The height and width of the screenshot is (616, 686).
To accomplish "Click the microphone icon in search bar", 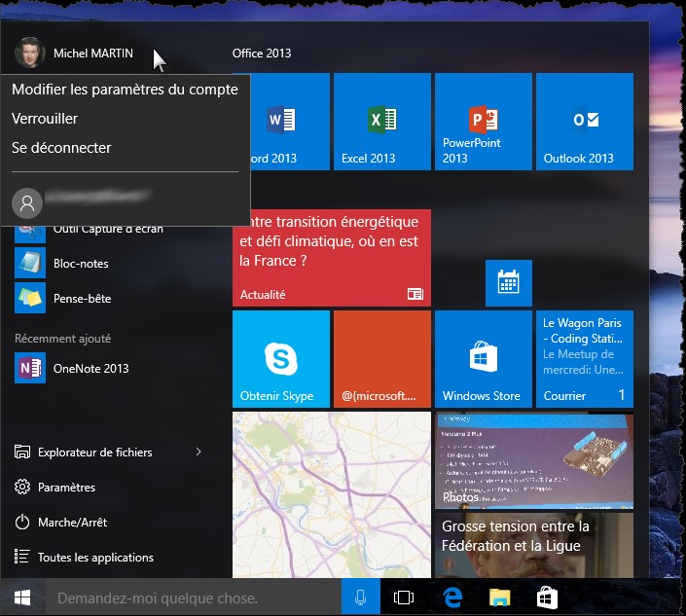I will pos(361,598).
